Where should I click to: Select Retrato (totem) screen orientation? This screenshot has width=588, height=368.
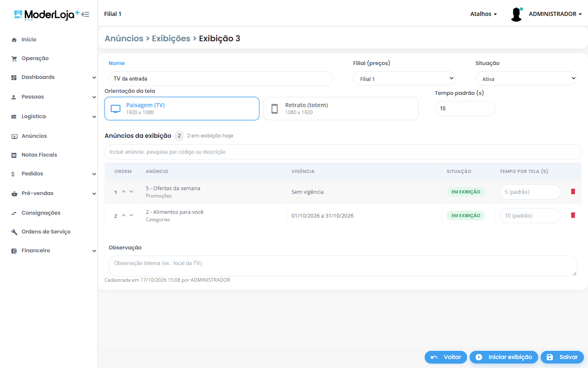(x=341, y=108)
